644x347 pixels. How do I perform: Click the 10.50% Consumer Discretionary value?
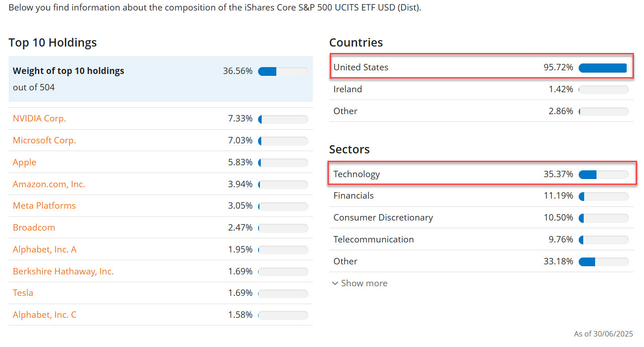(558, 217)
